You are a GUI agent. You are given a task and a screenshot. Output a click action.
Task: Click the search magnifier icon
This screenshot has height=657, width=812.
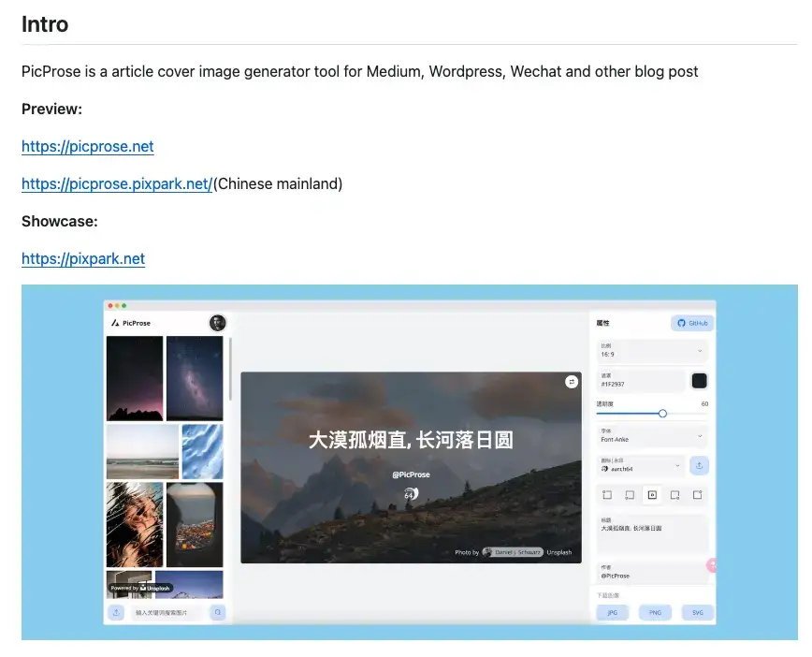click(x=217, y=612)
